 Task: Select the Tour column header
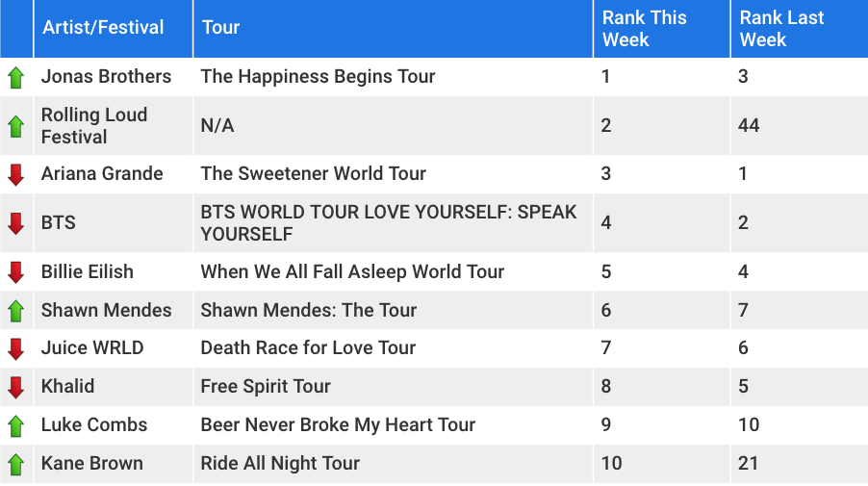(393, 28)
